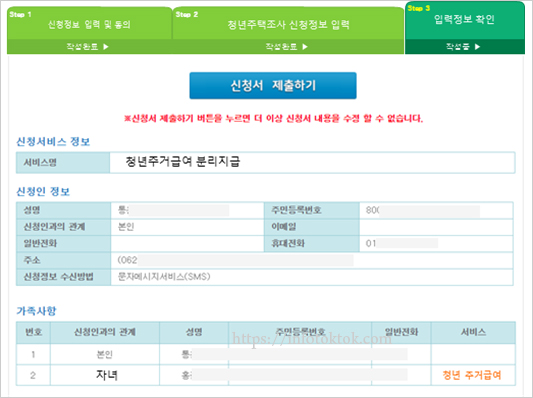Image resolution: width=533 pixels, height=398 pixels.
Task: Click the 신청서비스 정보 section heading
Action: [x=53, y=141]
